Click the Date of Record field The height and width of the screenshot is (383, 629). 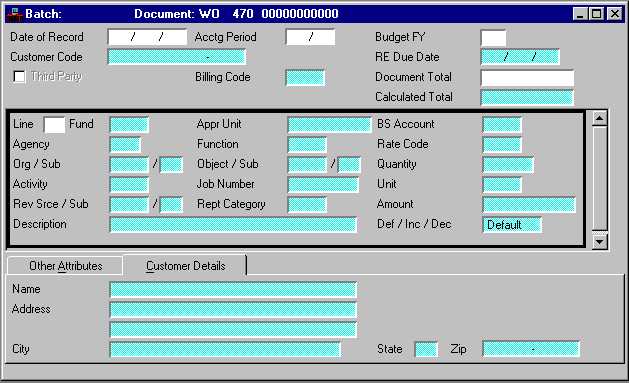click(x=147, y=37)
